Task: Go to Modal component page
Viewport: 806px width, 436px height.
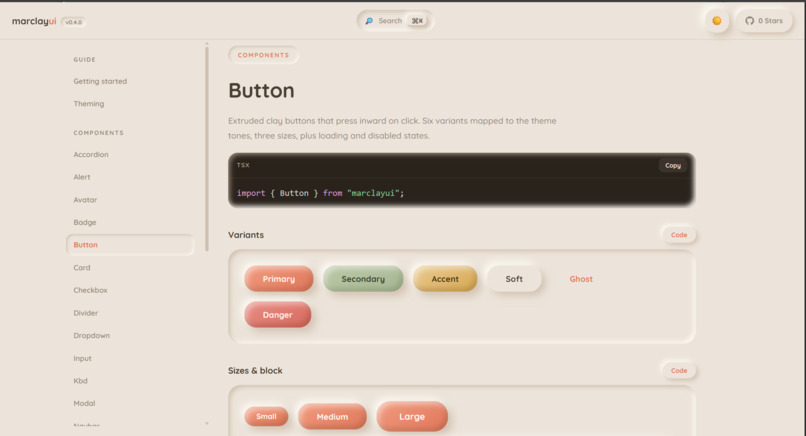Action: tap(84, 404)
